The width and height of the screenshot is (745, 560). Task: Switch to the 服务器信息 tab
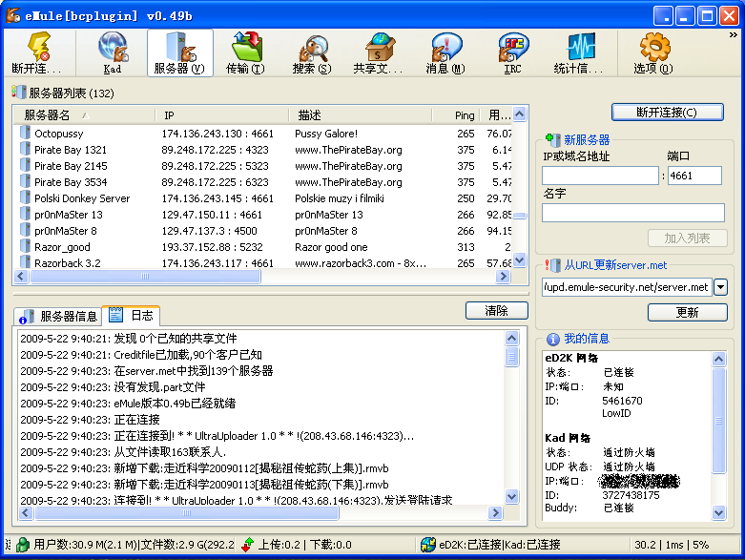pos(58,316)
